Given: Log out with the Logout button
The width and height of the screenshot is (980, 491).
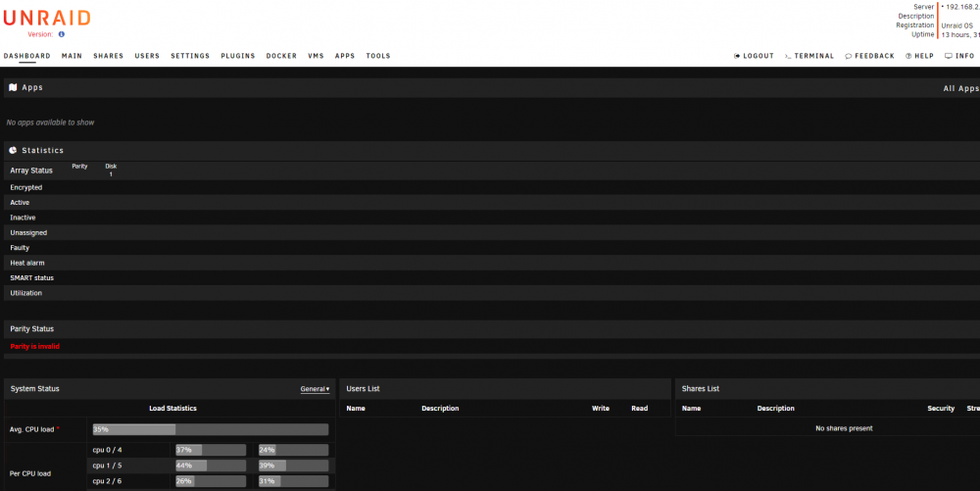Looking at the screenshot, I should pyautogui.click(x=754, y=56).
